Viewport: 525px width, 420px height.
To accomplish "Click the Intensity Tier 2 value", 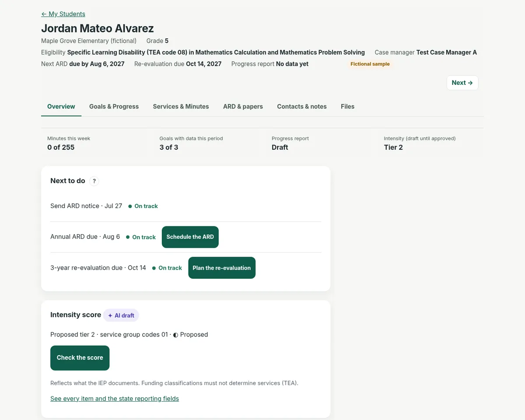I will click(393, 147).
